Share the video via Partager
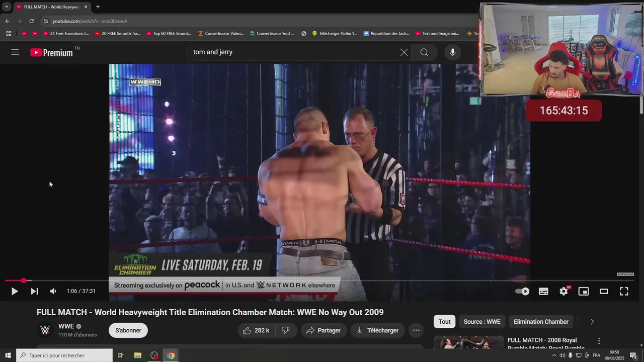 pyautogui.click(x=323, y=330)
